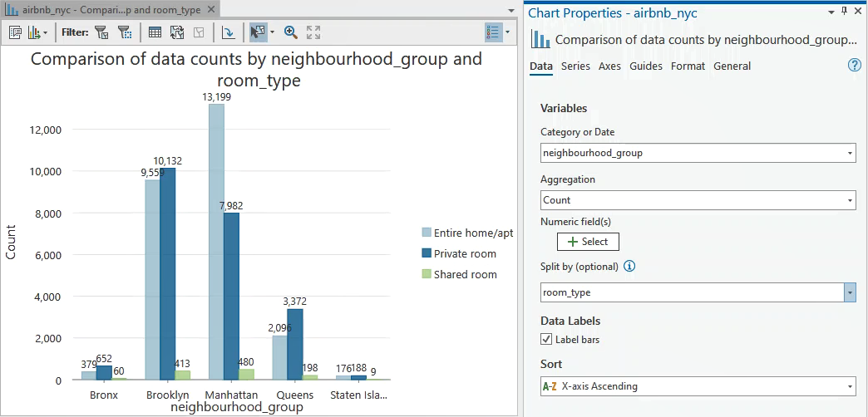Open the Aggregation Count dropdown
868x417 pixels.
(850, 200)
